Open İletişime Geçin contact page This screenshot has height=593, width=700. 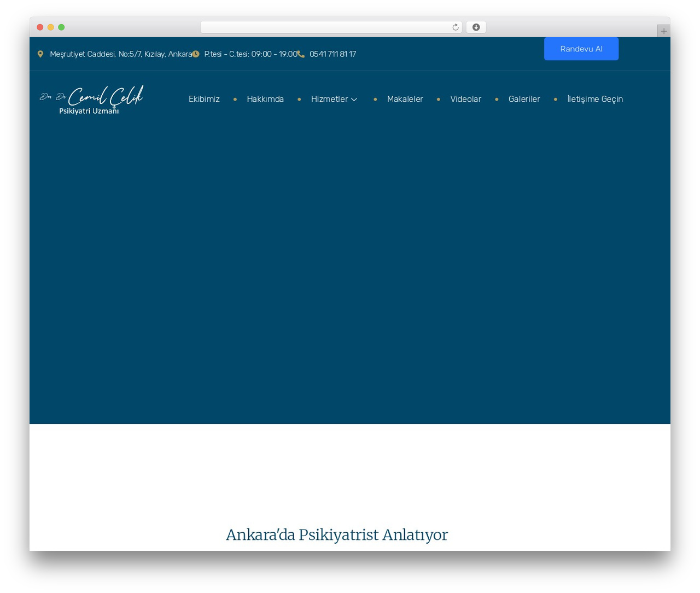click(595, 99)
